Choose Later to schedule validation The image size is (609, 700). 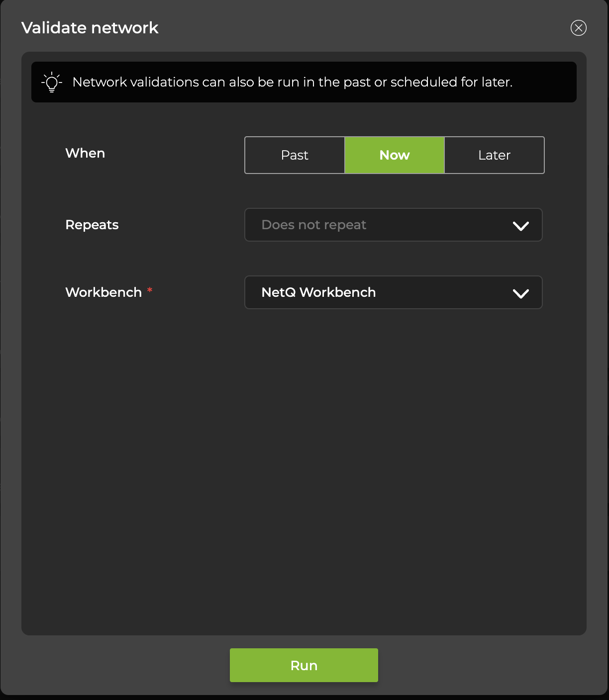pyautogui.click(x=494, y=155)
